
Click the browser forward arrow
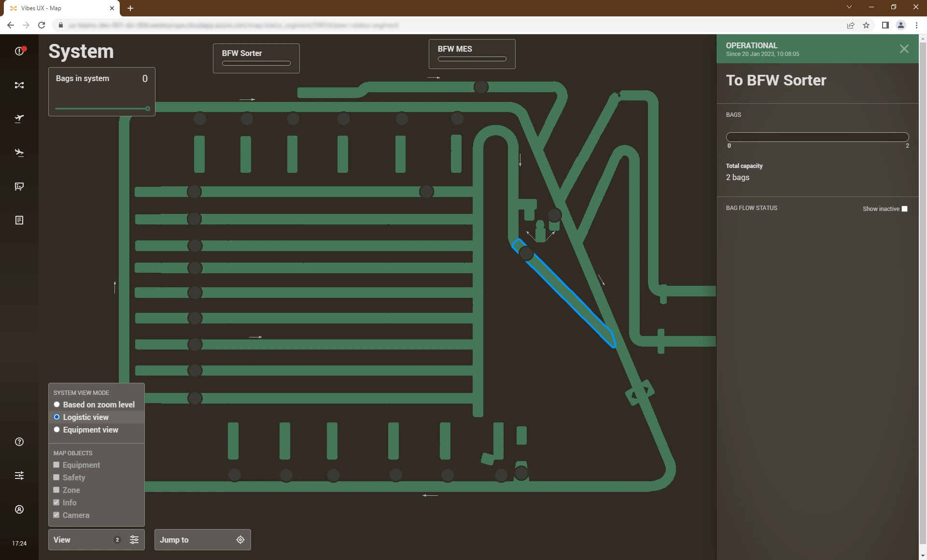[x=26, y=25]
